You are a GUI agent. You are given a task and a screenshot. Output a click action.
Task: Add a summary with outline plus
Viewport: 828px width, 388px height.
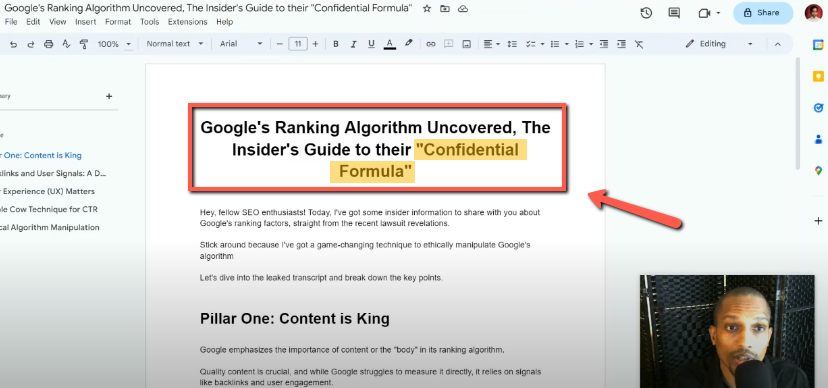tap(109, 96)
